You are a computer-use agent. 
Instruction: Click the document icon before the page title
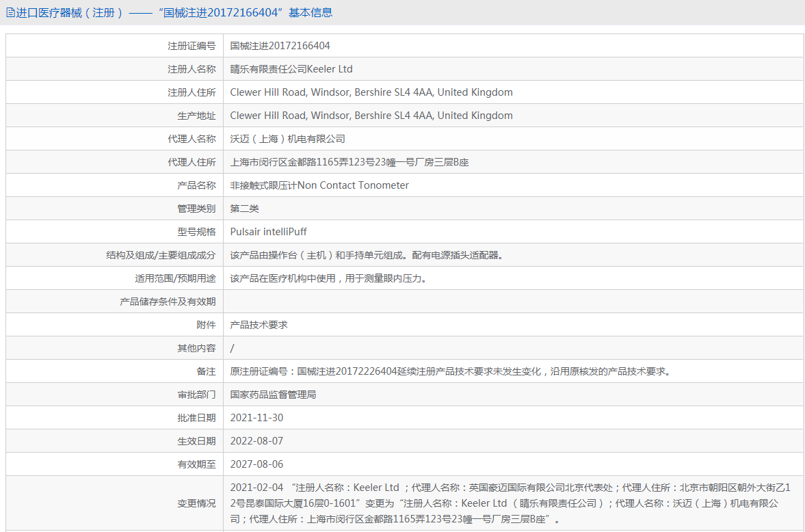9,12
